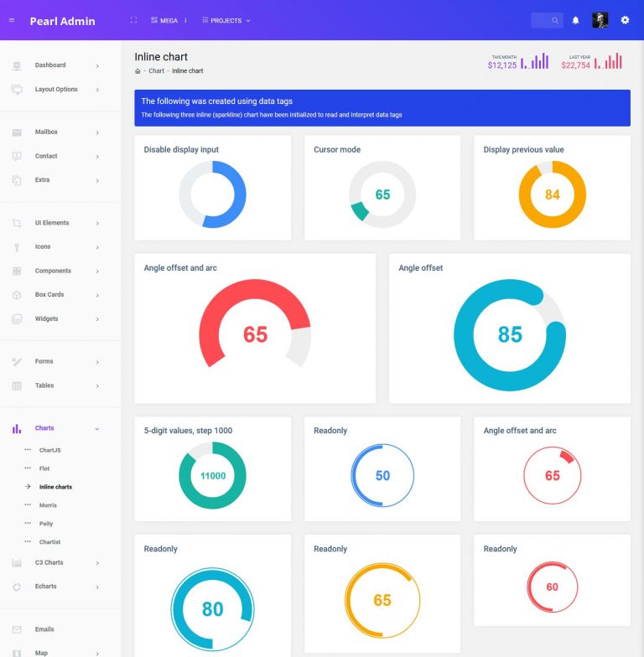Screen dimensions: 644x657
Task: Click the Extra sidebar icon
Action: 17,180
